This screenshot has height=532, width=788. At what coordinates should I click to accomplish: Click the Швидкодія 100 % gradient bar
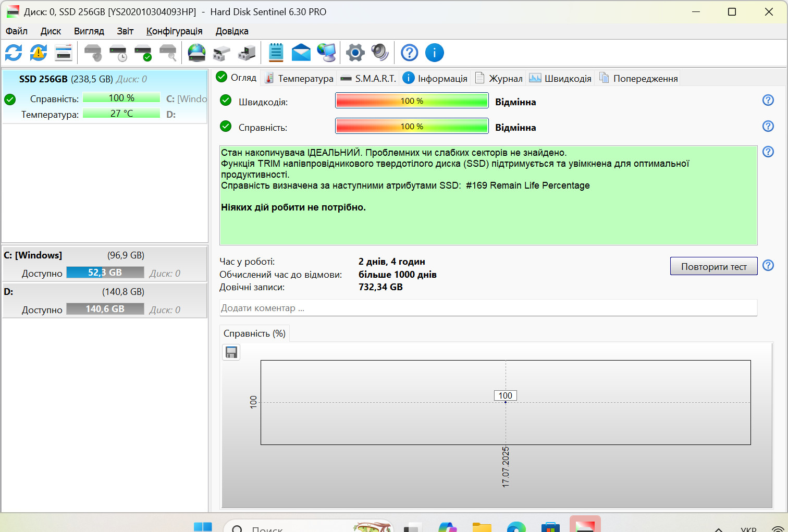click(412, 101)
